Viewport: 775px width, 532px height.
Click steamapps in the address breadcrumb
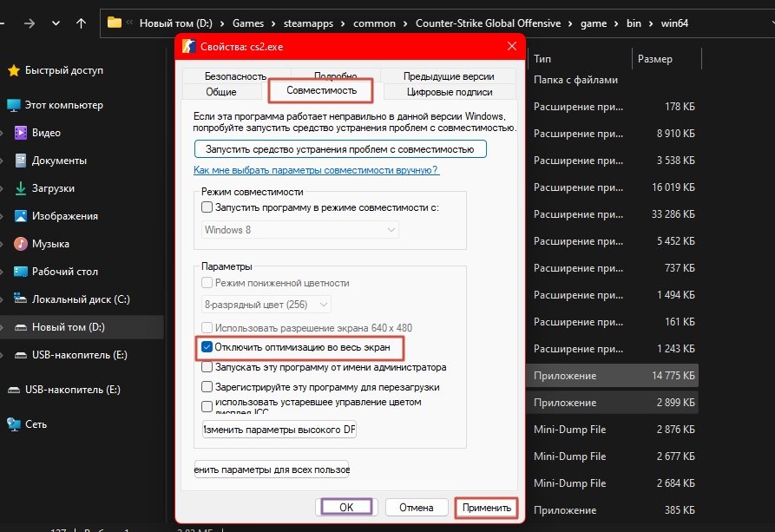[x=308, y=23]
